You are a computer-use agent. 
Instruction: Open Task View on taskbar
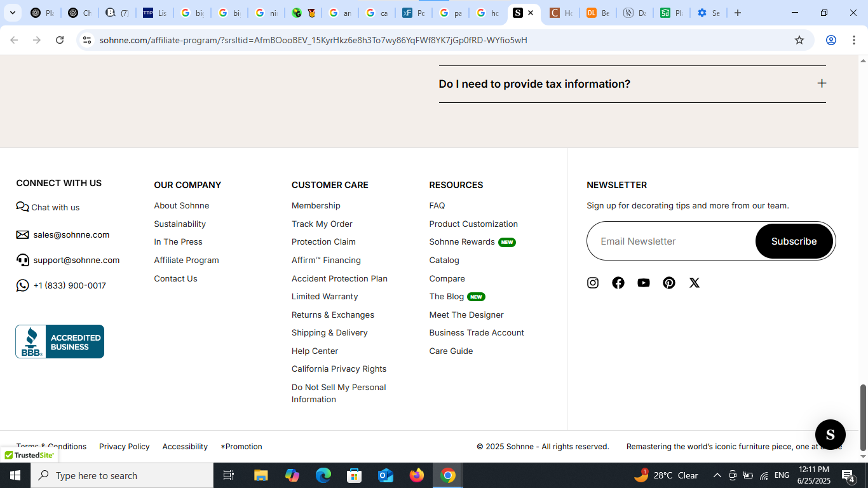pos(229,475)
